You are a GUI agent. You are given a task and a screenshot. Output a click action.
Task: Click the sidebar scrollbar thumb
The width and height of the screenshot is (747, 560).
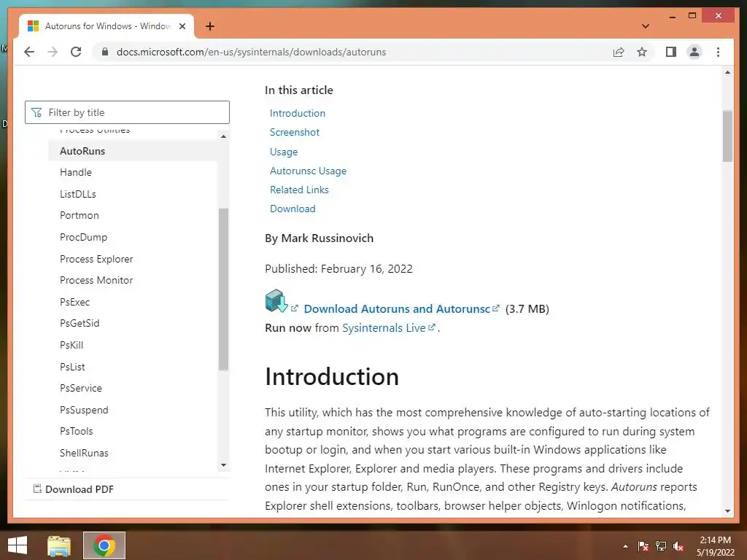click(223, 289)
